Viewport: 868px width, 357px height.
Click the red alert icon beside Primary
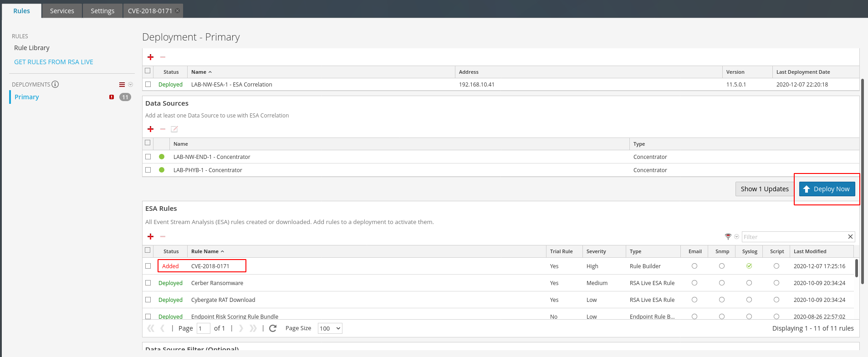pyautogui.click(x=112, y=97)
